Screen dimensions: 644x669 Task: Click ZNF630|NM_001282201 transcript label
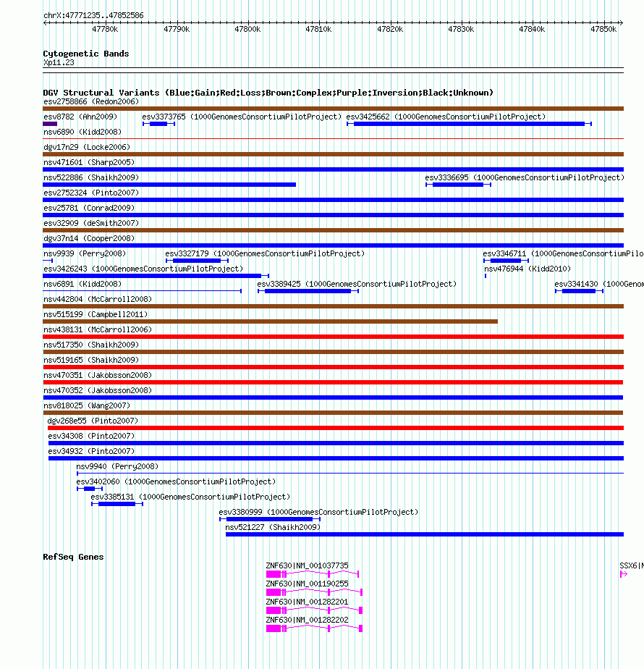click(x=307, y=602)
